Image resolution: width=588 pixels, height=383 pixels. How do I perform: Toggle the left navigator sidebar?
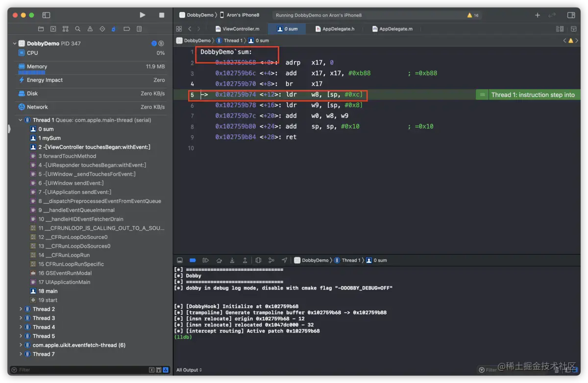click(x=46, y=15)
